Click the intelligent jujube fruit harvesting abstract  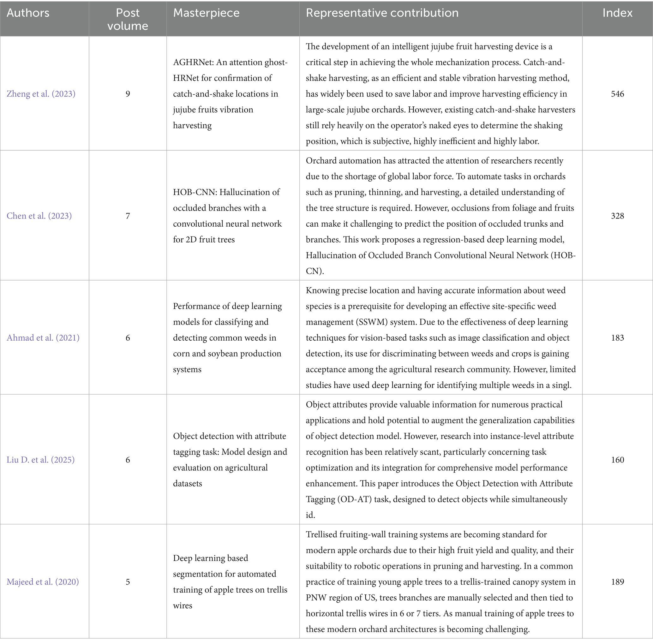[x=441, y=93]
